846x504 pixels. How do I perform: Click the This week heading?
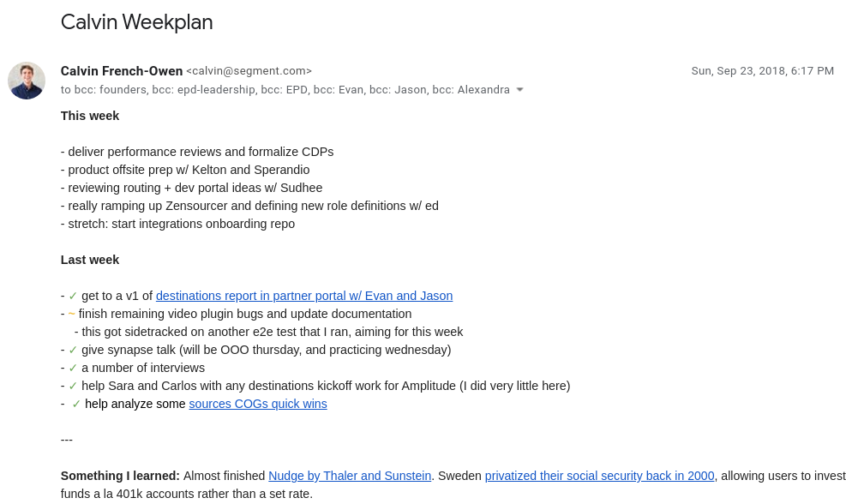[x=89, y=116]
